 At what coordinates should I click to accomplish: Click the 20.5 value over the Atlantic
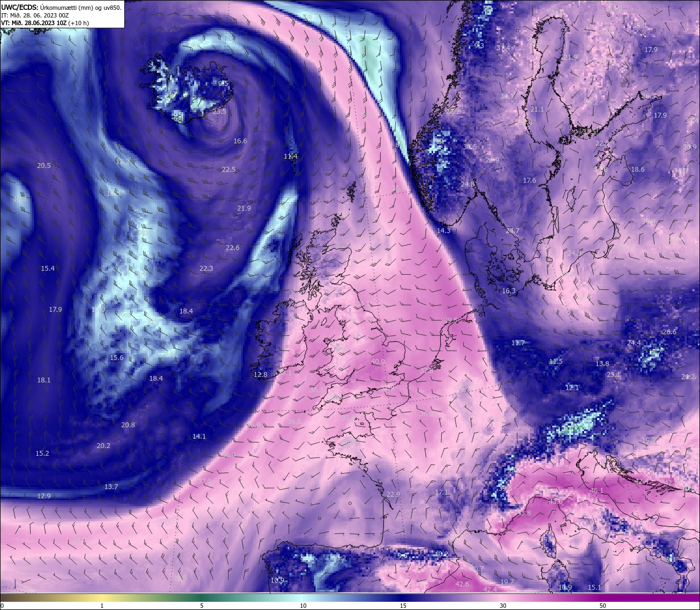pos(44,166)
